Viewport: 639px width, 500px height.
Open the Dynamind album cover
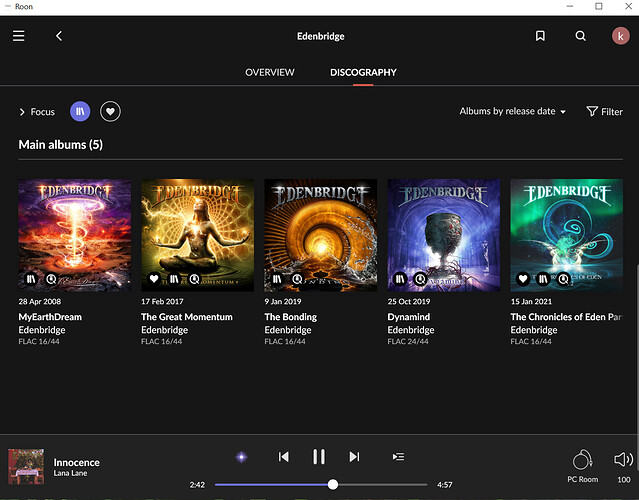pyautogui.click(x=443, y=235)
